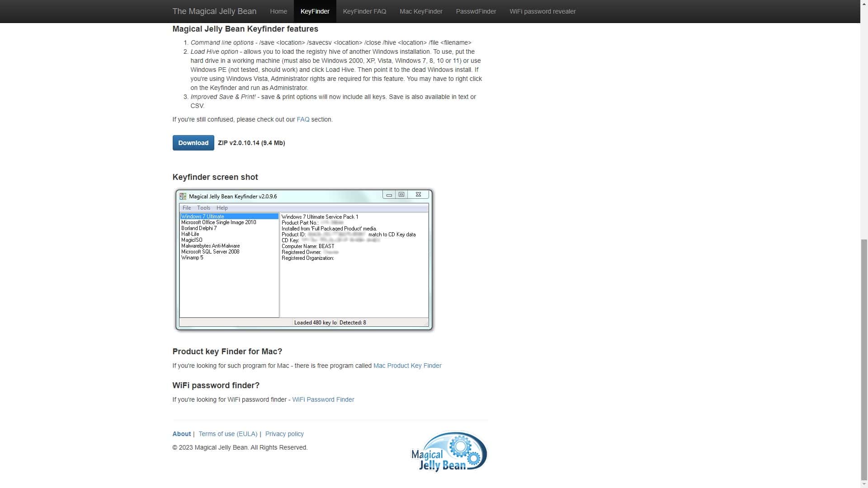The width and height of the screenshot is (868, 488).
Task: Follow the FAQ link in the text
Action: point(303,119)
